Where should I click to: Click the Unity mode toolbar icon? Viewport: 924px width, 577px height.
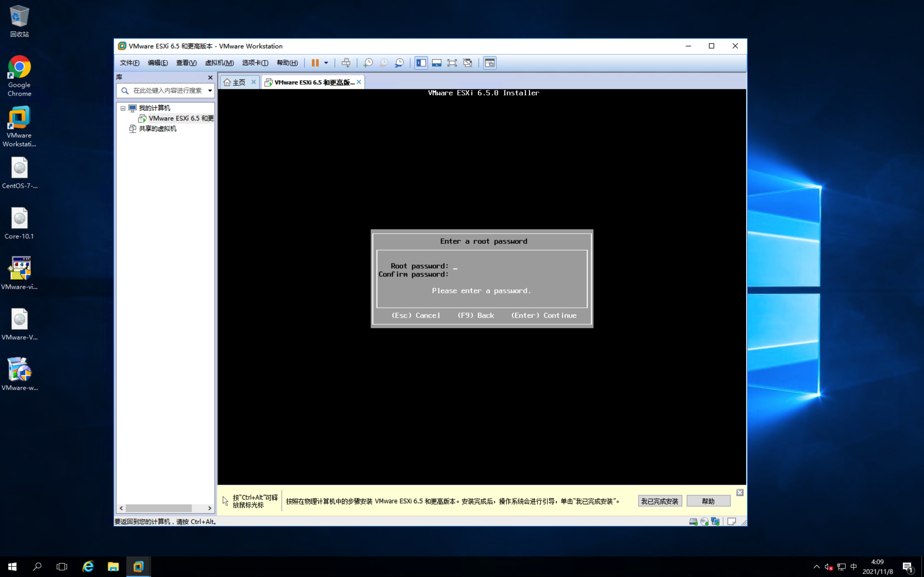tap(468, 63)
